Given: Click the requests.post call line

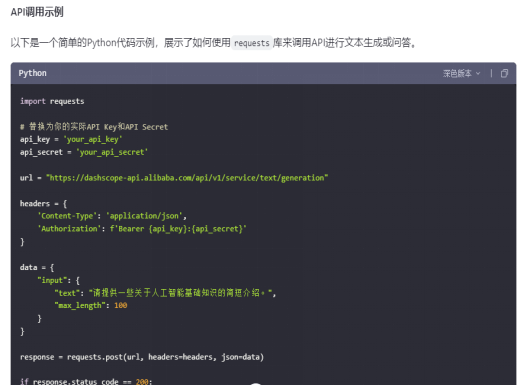Looking at the screenshot, I should [x=142, y=357].
